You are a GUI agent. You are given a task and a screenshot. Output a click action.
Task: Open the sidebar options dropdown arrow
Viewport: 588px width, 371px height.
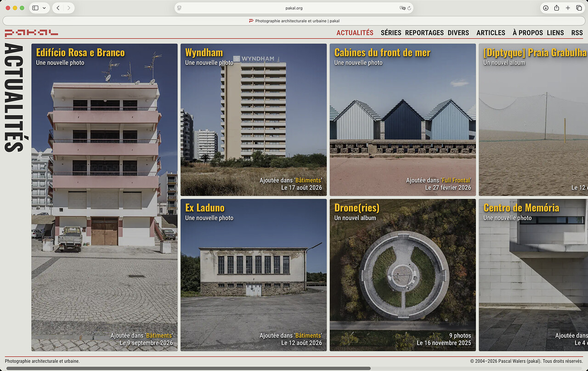point(44,8)
